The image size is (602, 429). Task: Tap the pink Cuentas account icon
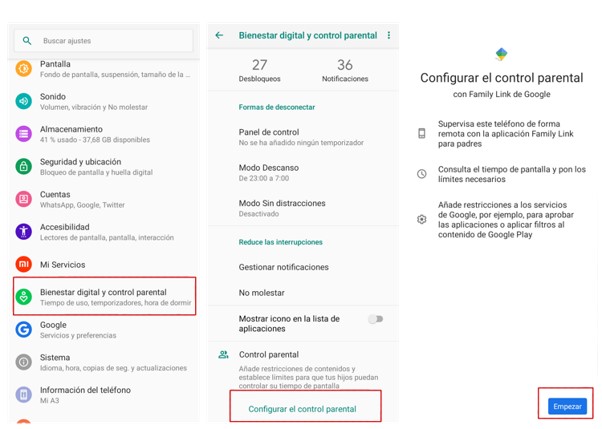[23, 199]
